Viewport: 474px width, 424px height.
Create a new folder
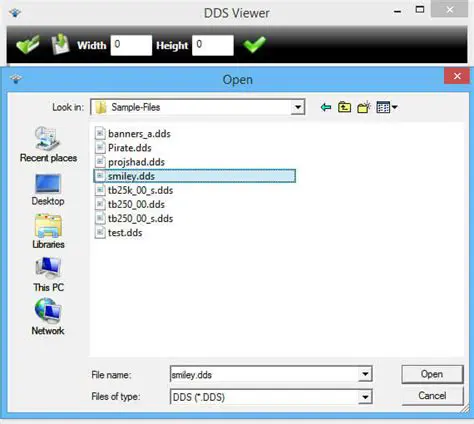click(x=364, y=107)
